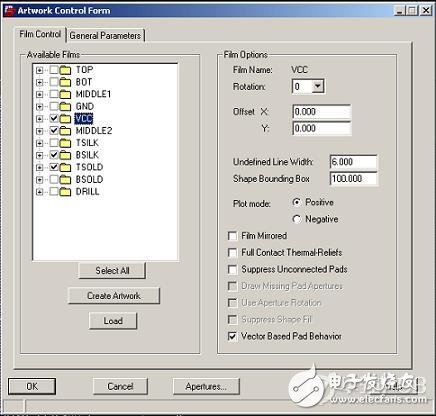Screen dimensions: 436x416
Task: Uncheck the VCC film checkbox
Action: coord(54,118)
